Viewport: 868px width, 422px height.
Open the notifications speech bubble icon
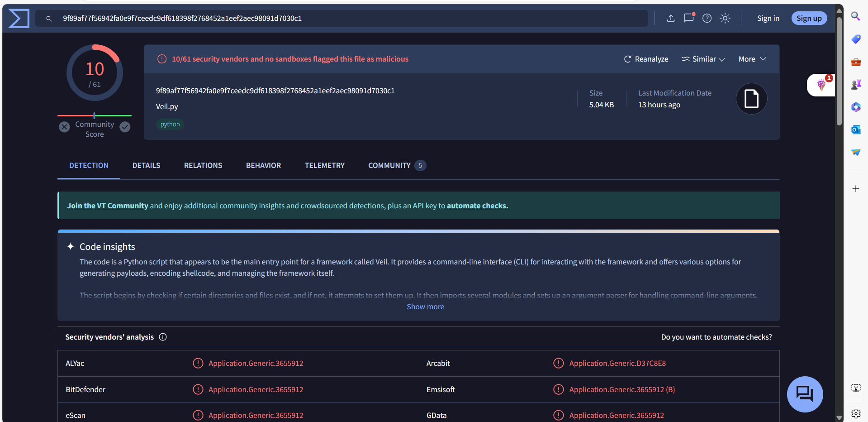coord(689,18)
